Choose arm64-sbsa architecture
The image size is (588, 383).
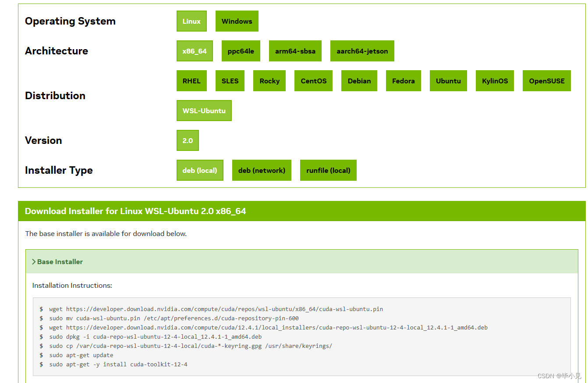(295, 51)
